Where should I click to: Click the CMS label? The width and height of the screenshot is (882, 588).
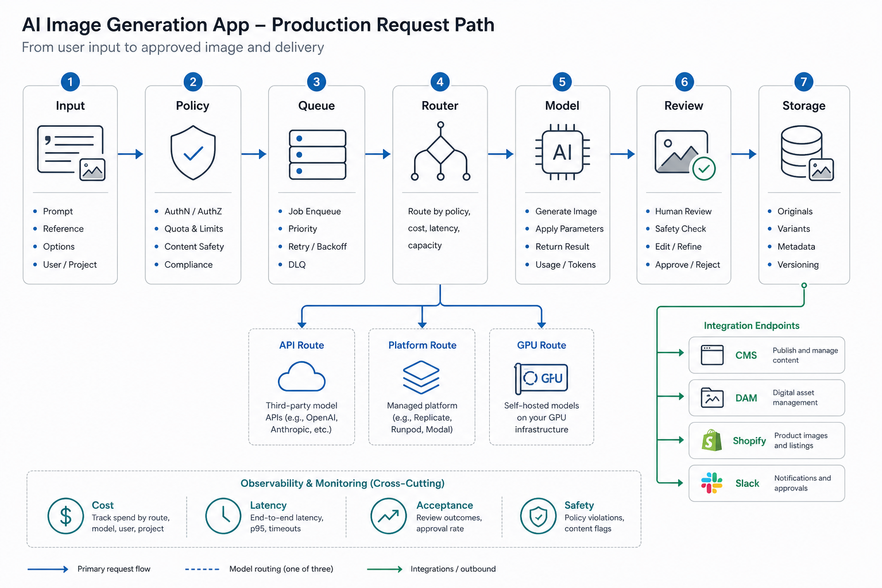pyautogui.click(x=746, y=355)
